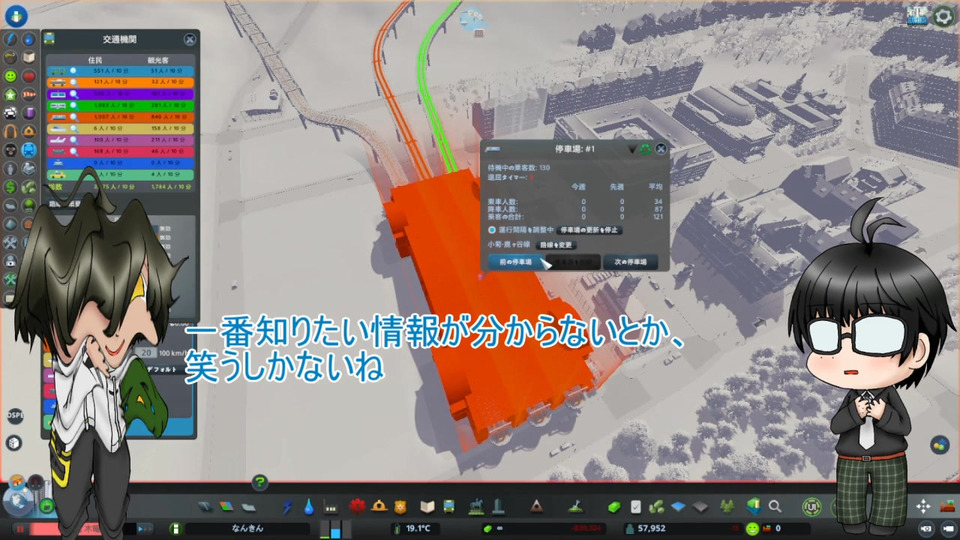
Task: Open the zoning tool icon in toolbar
Action: [227, 507]
